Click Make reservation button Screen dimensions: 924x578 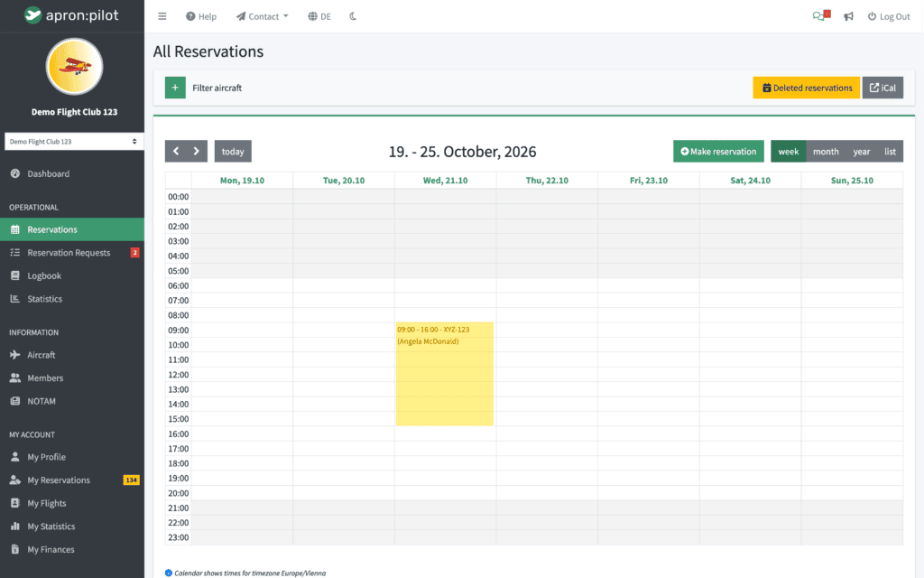tap(718, 151)
